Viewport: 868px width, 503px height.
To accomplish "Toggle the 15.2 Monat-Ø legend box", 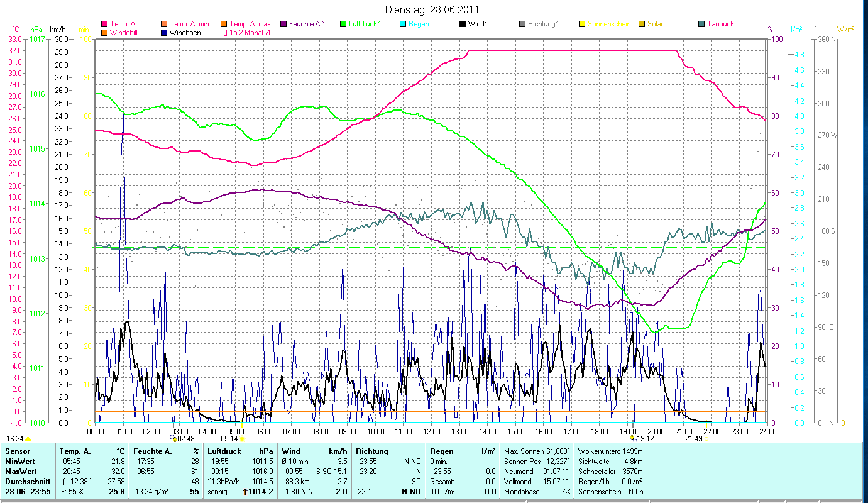I will [x=224, y=33].
